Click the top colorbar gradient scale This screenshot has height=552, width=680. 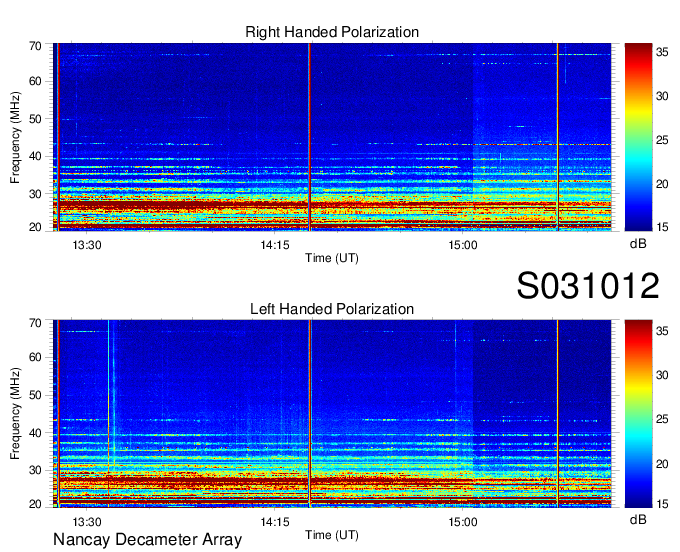(x=638, y=137)
